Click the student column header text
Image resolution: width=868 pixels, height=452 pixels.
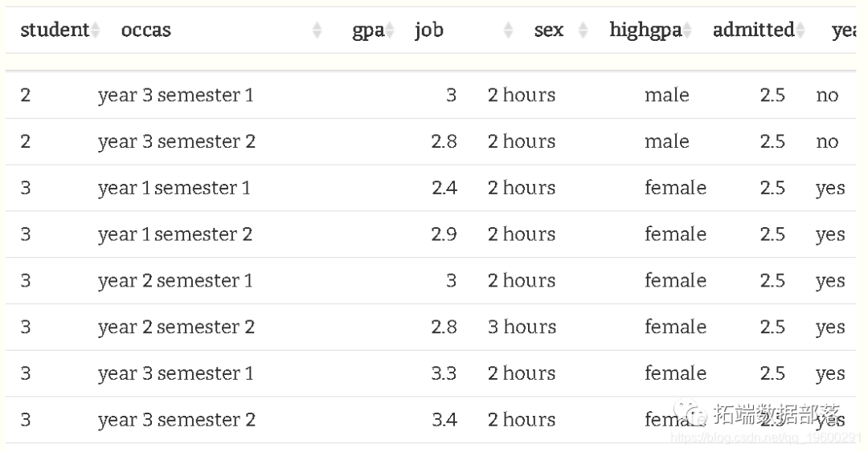coord(54,31)
